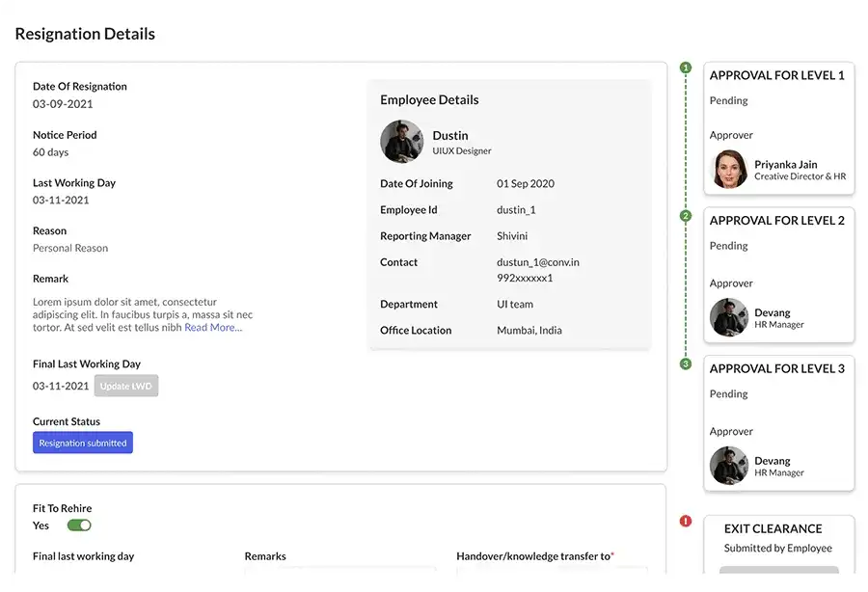The height and width of the screenshot is (592, 868).
Task: Select the Approval For Level 2 heading
Action: [x=776, y=220]
